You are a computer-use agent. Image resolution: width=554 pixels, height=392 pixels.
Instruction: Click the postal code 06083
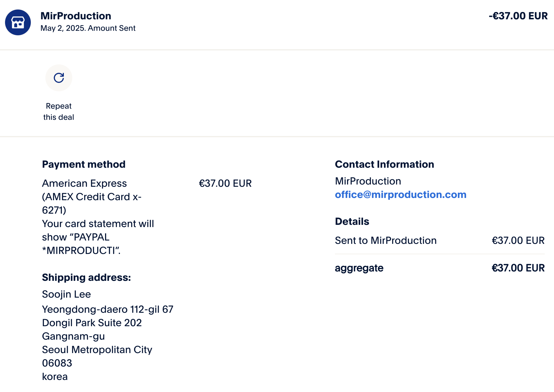coord(57,363)
